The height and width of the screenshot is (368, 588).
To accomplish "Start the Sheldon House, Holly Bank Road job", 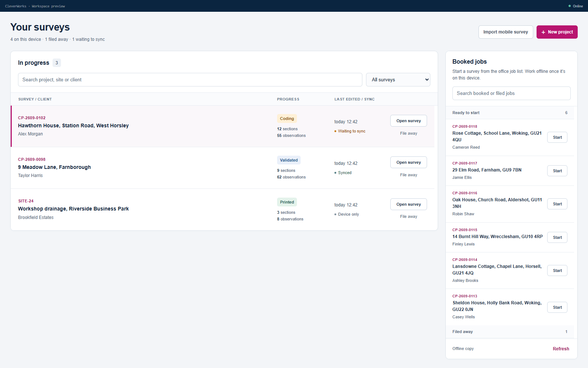I will [557, 307].
